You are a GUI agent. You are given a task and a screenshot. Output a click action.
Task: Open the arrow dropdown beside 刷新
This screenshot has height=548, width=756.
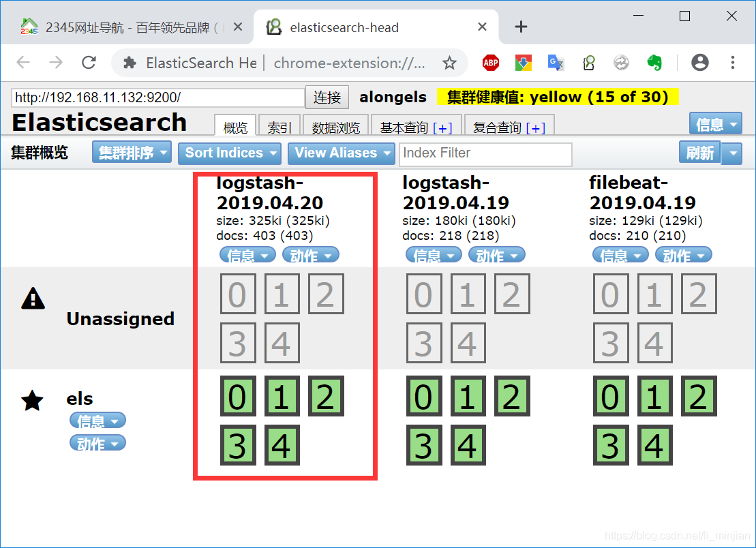(732, 153)
